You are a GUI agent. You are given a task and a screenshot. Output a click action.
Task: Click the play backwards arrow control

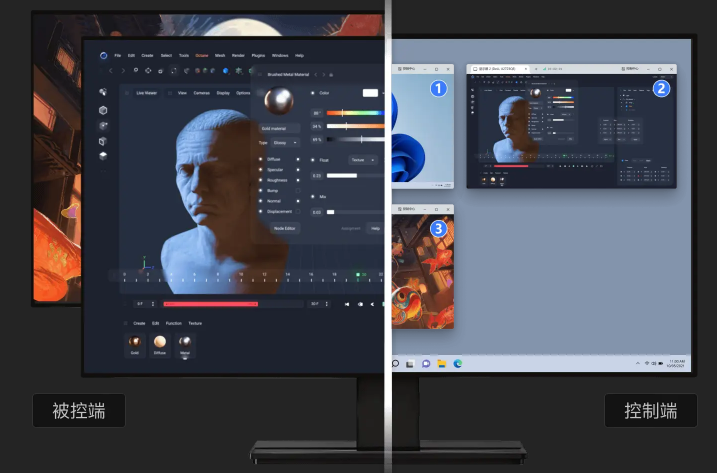coord(372,304)
